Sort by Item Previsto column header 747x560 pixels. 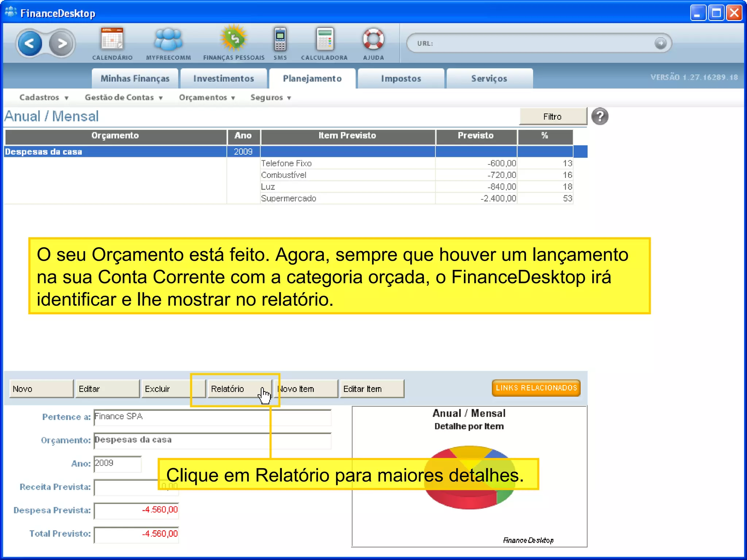click(348, 137)
